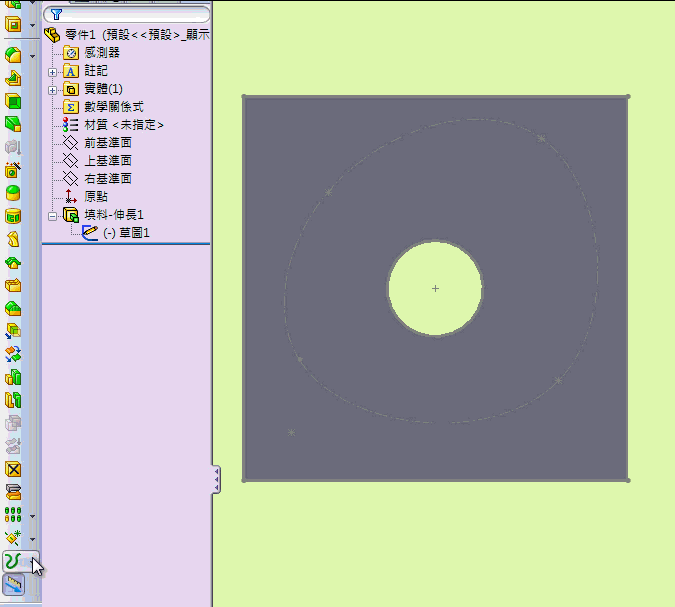Click the feature tree filter field

tap(127, 14)
